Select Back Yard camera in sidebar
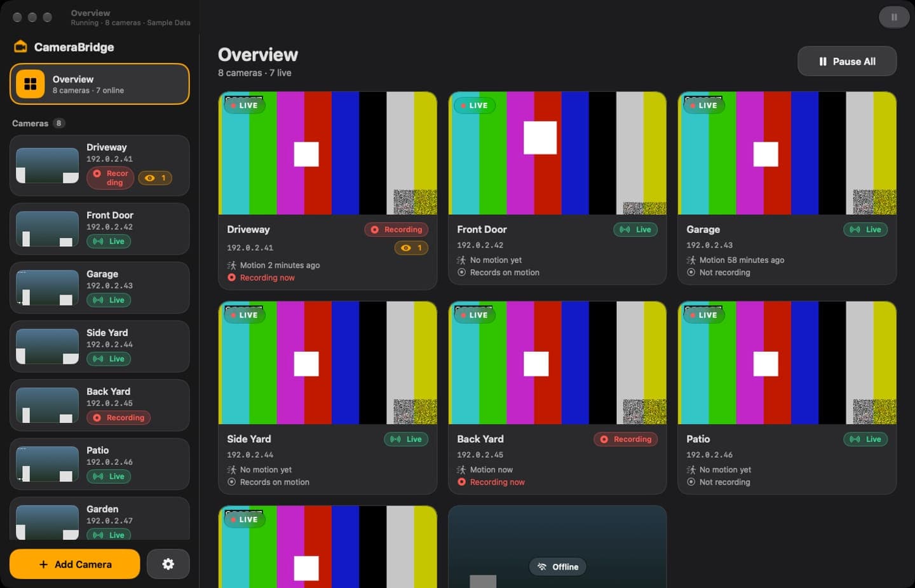The width and height of the screenshot is (915, 588). [100, 405]
